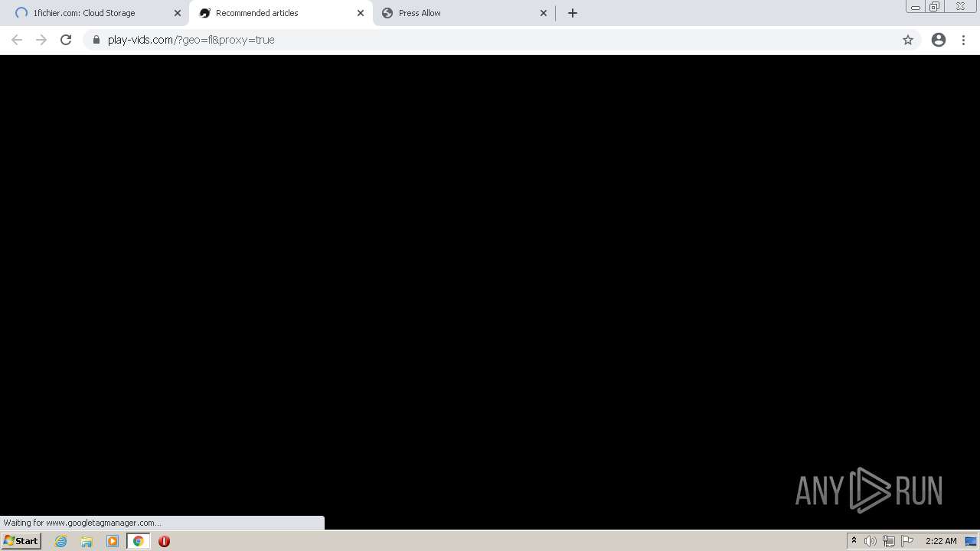Open Windows Explorer folder from taskbar
980x551 pixels.
[87, 541]
